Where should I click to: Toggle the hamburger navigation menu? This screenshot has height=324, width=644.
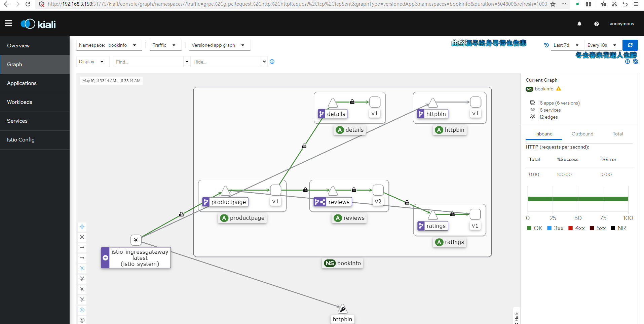[x=8, y=24]
